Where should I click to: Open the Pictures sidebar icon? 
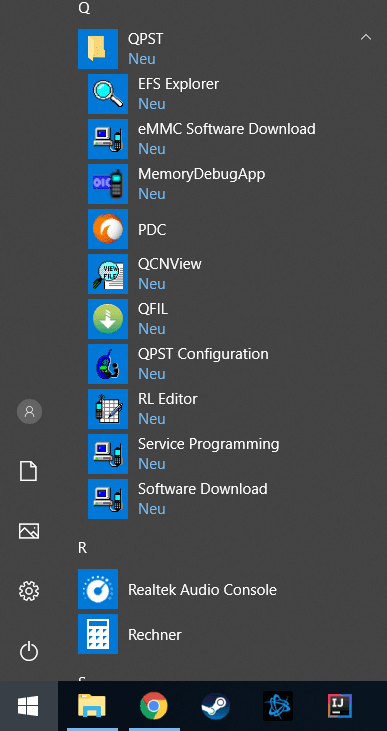[29, 531]
